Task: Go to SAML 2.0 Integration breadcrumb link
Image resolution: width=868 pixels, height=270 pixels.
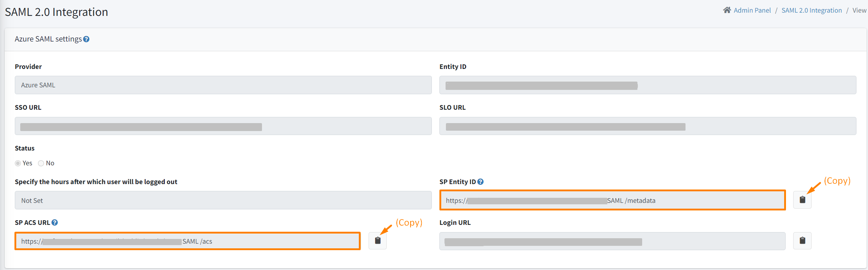Action: click(812, 10)
